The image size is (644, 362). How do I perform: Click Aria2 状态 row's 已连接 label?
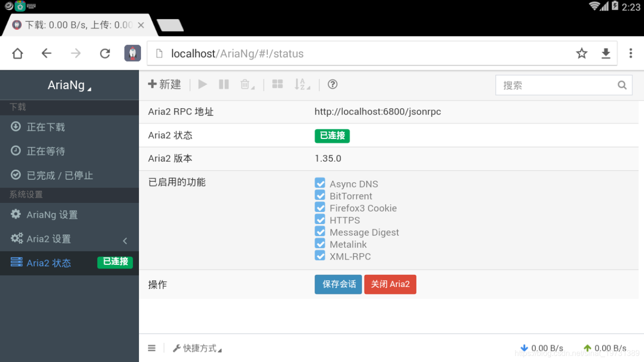[332, 136]
